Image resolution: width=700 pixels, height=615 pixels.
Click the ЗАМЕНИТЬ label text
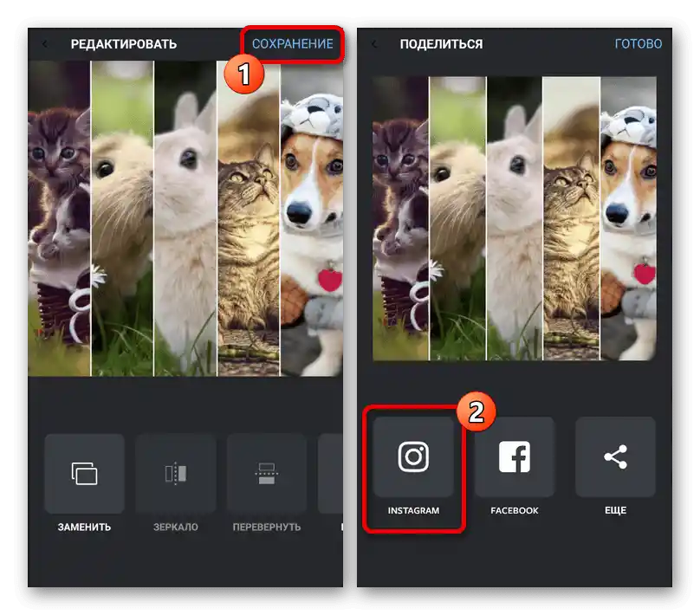pos(84,527)
